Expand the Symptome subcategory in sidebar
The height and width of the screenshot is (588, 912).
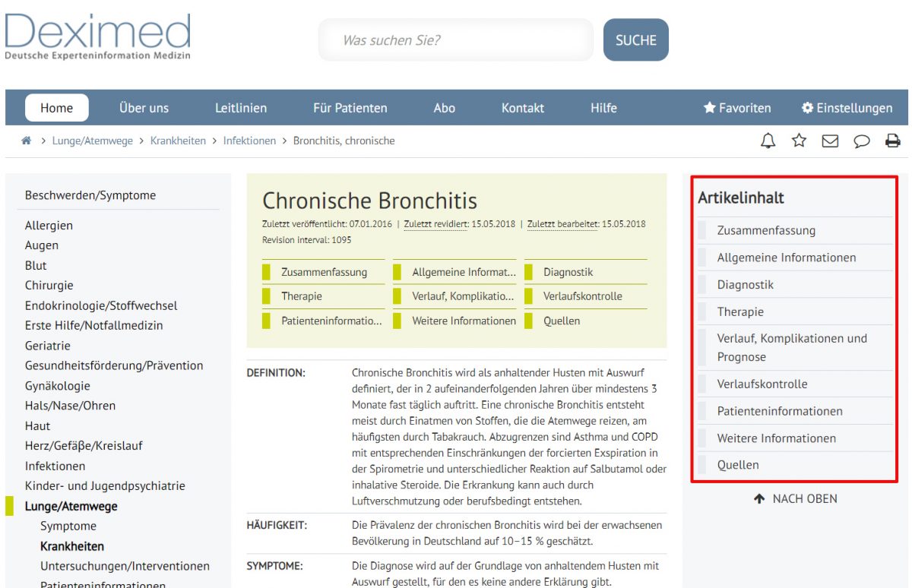[x=68, y=526]
